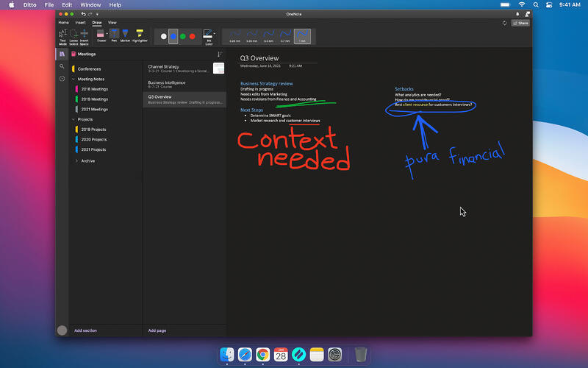Open the Meetings notebook selector
Viewport: 588px width, 368px height.
[84, 54]
